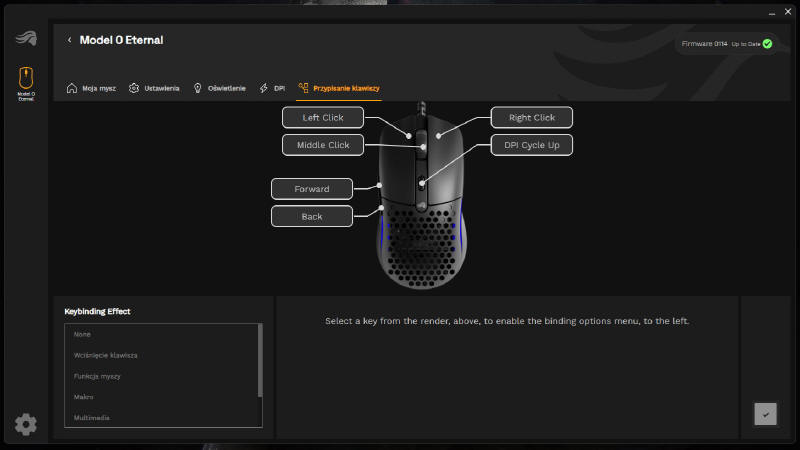Click the Keybinding Effect list scrollbar

[260, 360]
